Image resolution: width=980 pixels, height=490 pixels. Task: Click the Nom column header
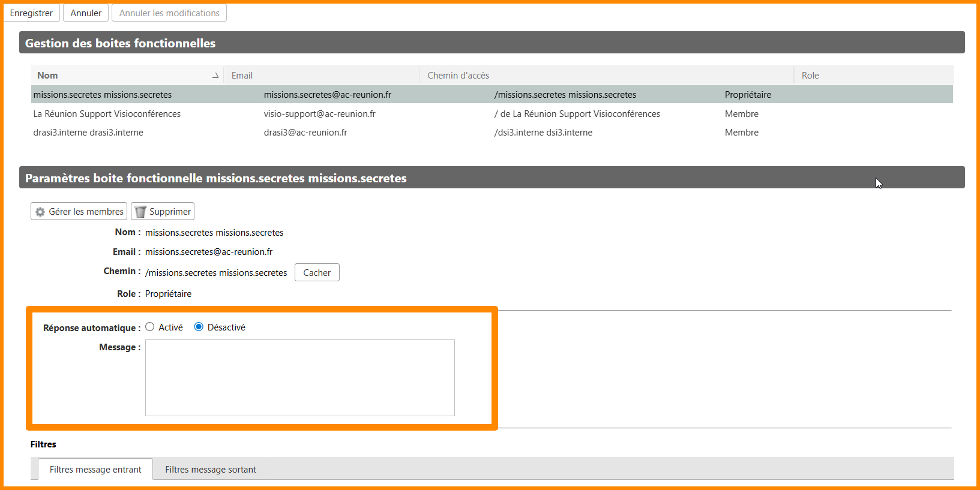pos(48,76)
